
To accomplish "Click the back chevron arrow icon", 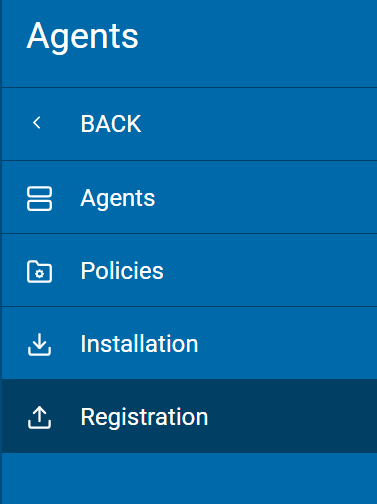I will 37,123.
